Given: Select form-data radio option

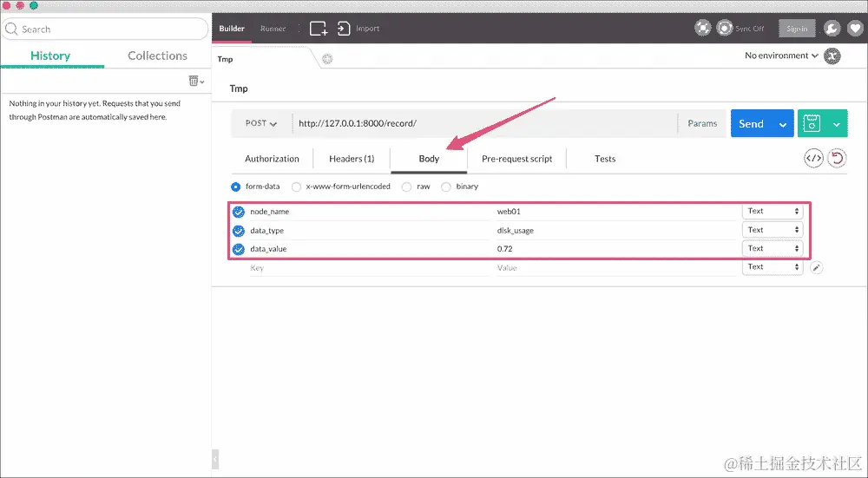Looking at the screenshot, I should (236, 187).
